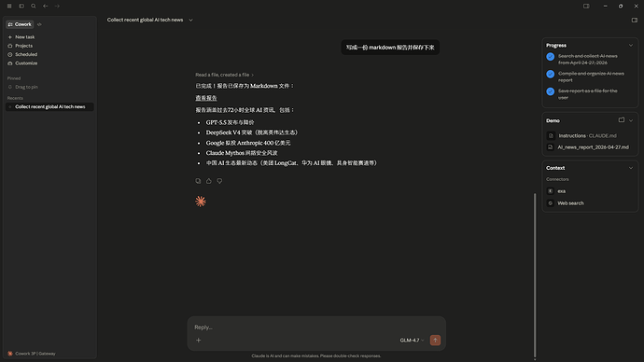Toggle the right side panel icon below title bar
Viewport: 644px width, 362px height.
click(635, 21)
